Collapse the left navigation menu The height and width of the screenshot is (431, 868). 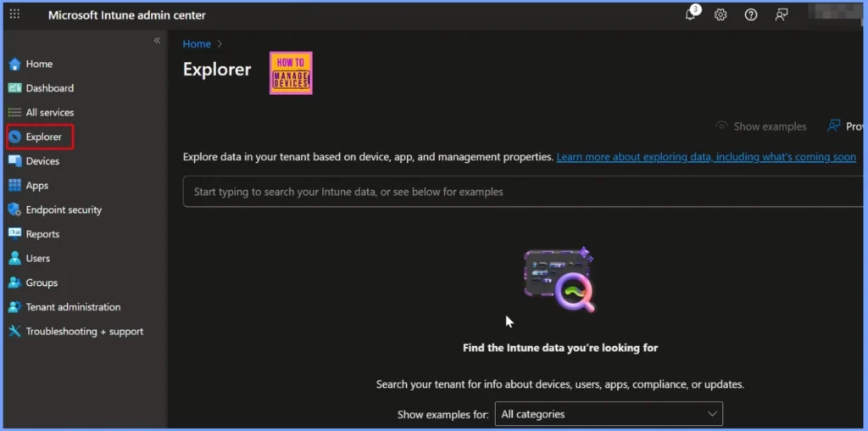coord(157,41)
